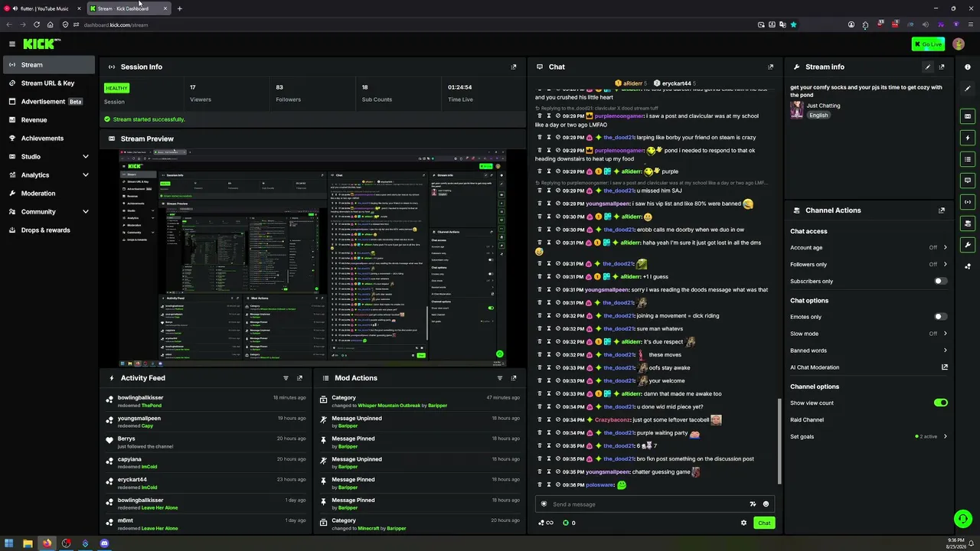
Task: Click the pencil edit icon in the right rail
Action: point(968,89)
